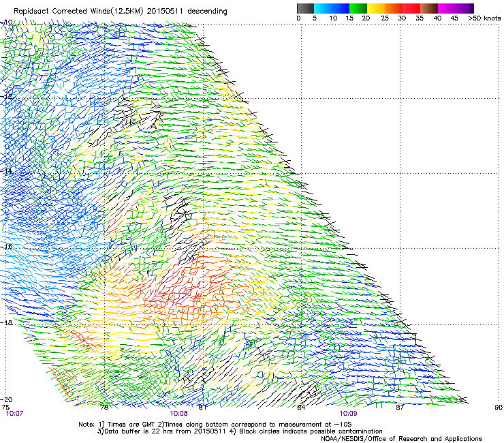Click the red 30-35 knots legend swatch
Screen dimensions: 504x443
(411, 8)
